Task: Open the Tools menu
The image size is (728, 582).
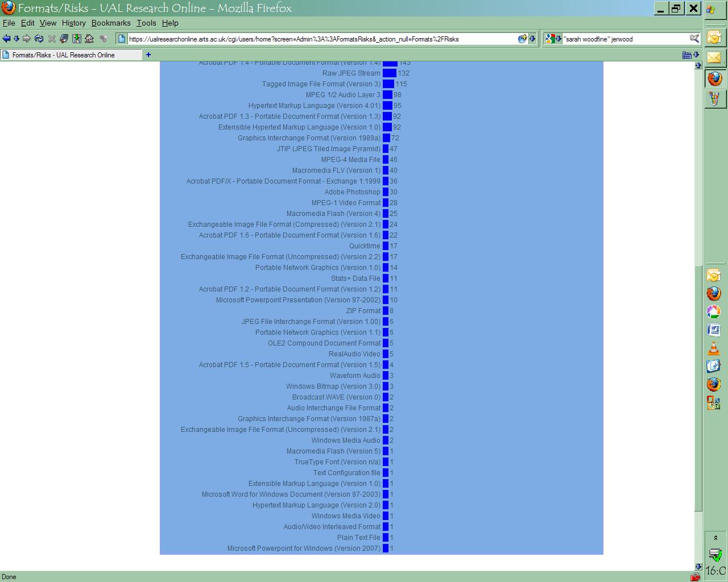Action: (x=146, y=23)
